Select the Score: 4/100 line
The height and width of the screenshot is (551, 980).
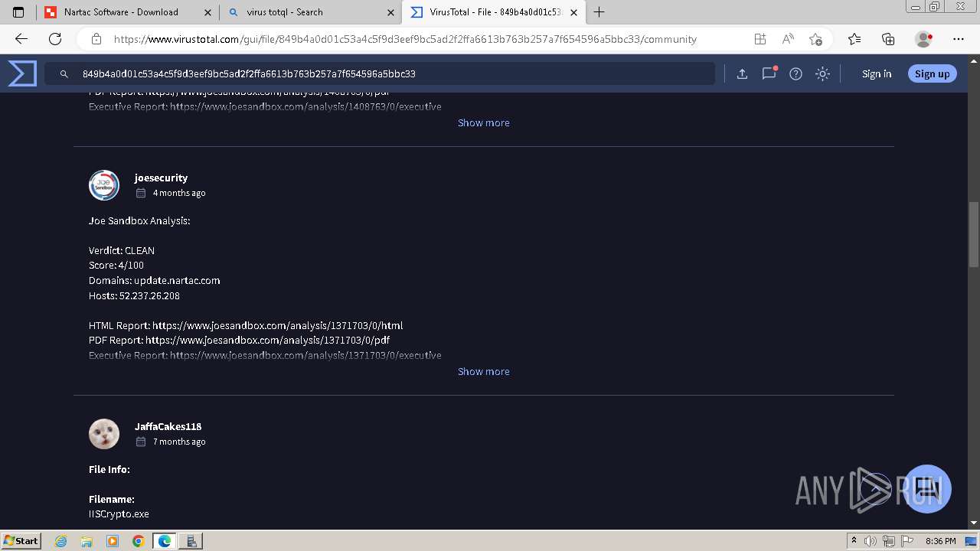click(x=116, y=265)
